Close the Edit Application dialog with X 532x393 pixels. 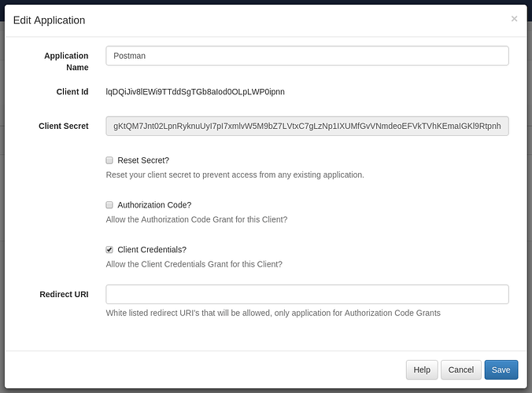[x=514, y=19]
